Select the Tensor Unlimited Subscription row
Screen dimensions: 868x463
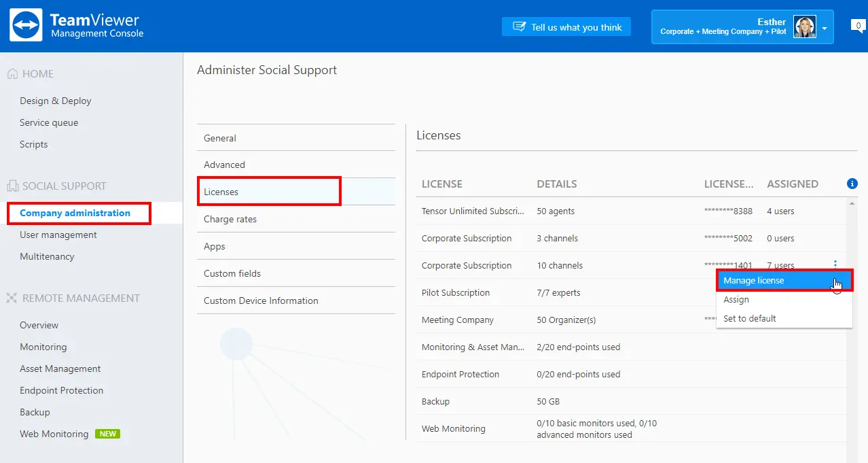(x=632, y=211)
